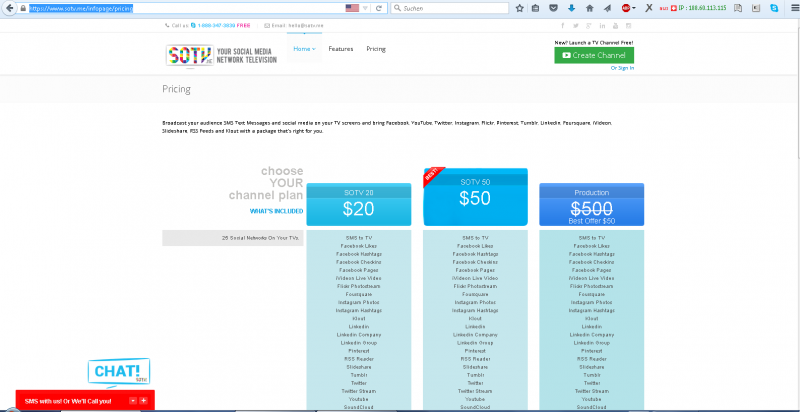Click RSS Reader in Production column

pyautogui.click(x=592, y=359)
